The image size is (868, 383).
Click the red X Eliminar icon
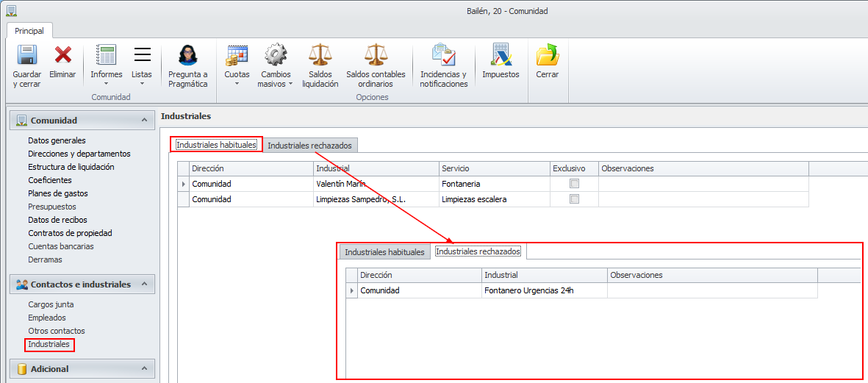(x=62, y=55)
